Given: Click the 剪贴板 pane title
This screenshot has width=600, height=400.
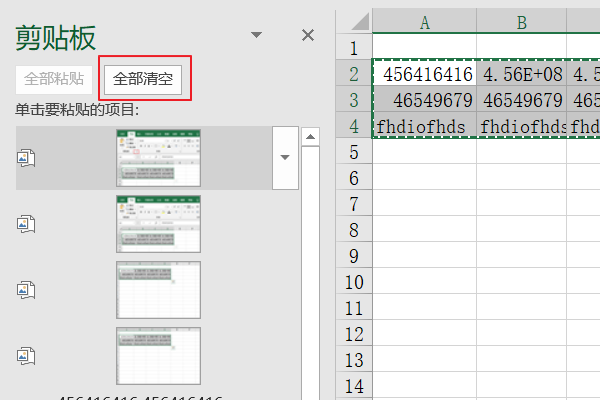Looking at the screenshot, I should tap(55, 38).
